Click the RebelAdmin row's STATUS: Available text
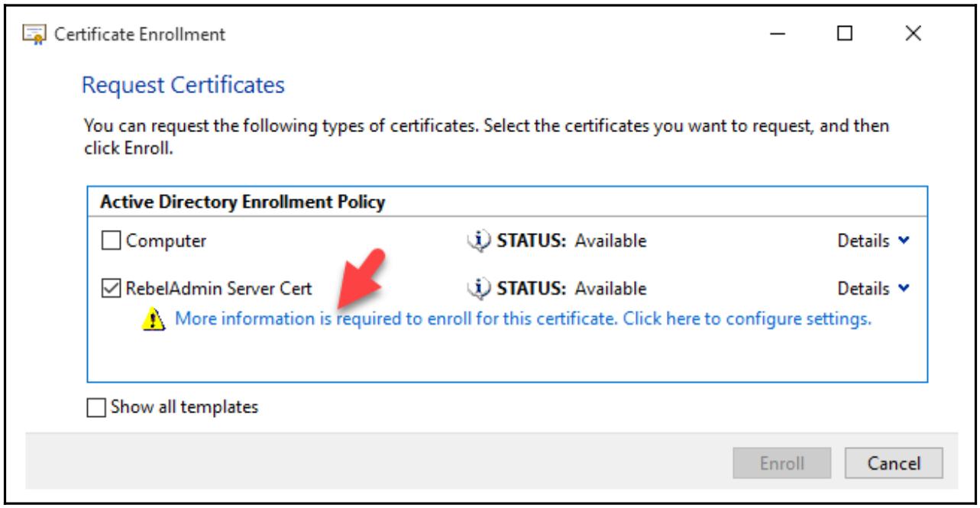The image size is (980, 508). pyautogui.click(x=571, y=289)
